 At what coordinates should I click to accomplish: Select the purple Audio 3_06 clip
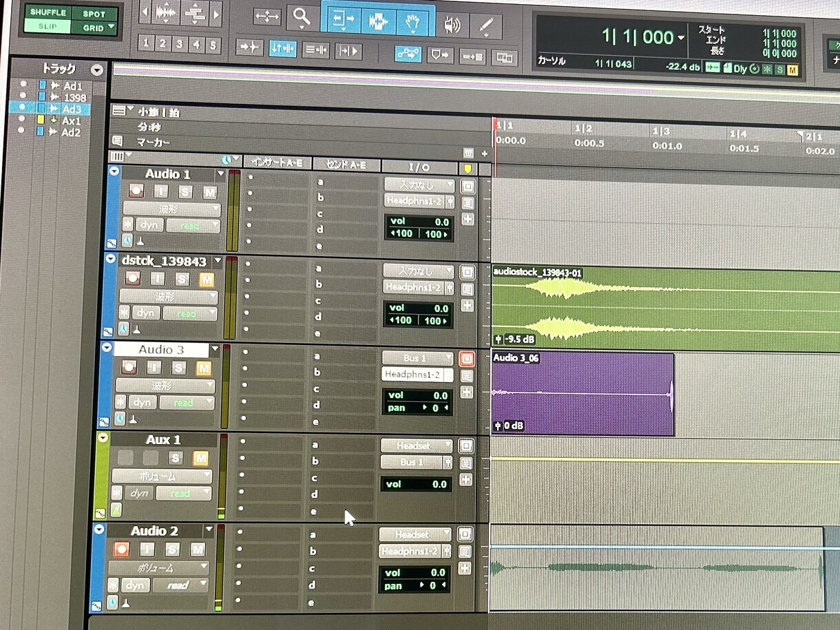click(x=582, y=394)
